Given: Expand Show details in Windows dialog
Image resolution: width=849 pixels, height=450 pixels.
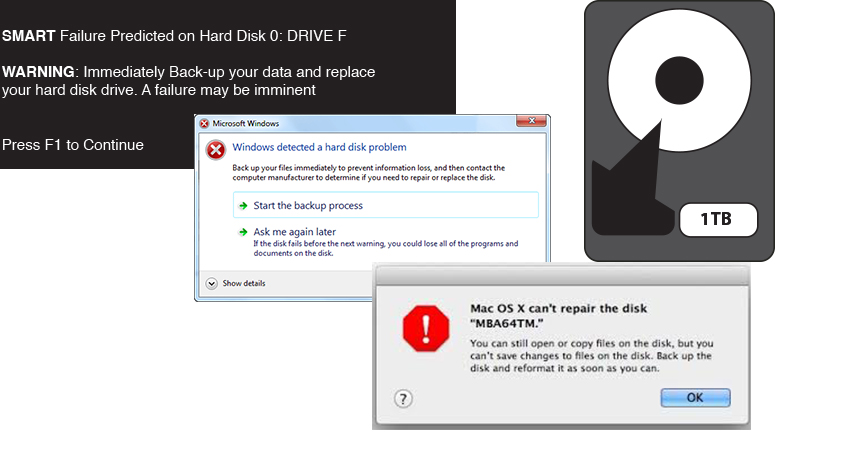Looking at the screenshot, I should tap(236, 283).
